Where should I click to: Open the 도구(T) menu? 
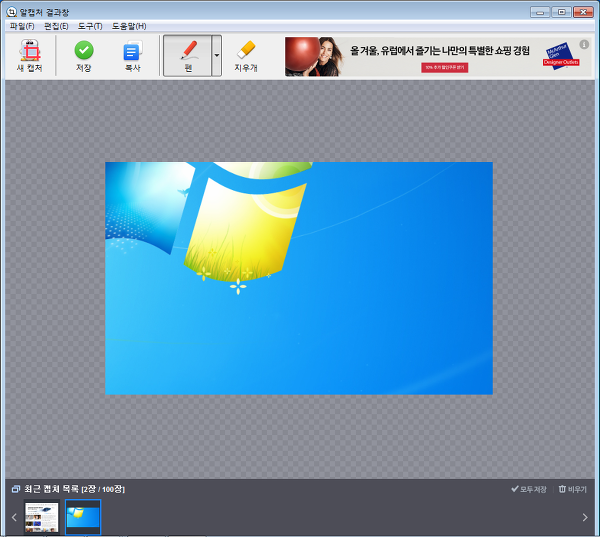tap(90, 26)
